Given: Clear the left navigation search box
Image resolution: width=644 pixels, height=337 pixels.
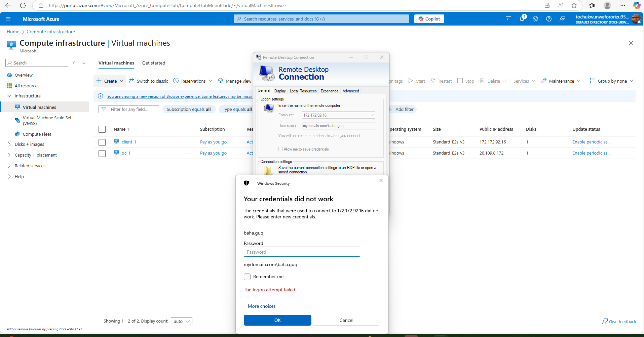Looking at the screenshot, I should click(74, 63).
